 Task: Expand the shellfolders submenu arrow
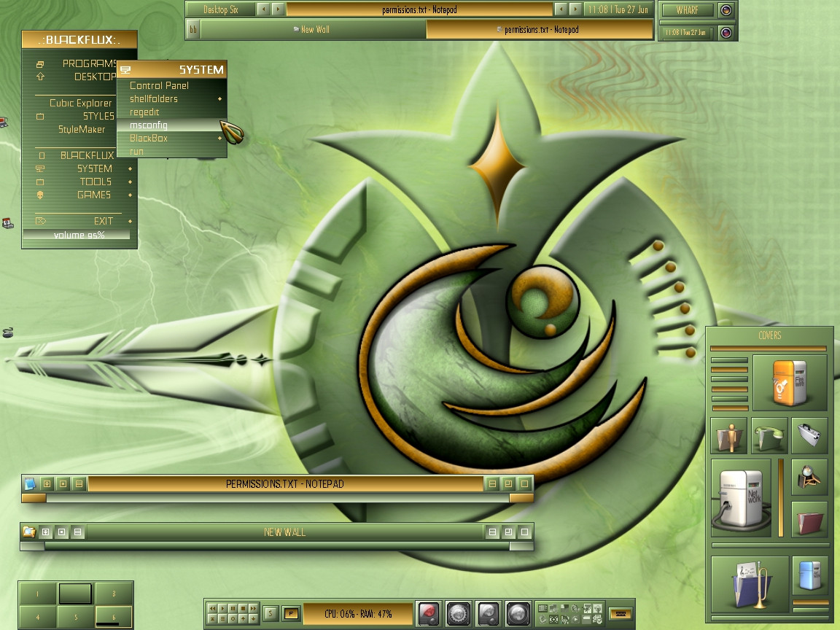point(219,98)
